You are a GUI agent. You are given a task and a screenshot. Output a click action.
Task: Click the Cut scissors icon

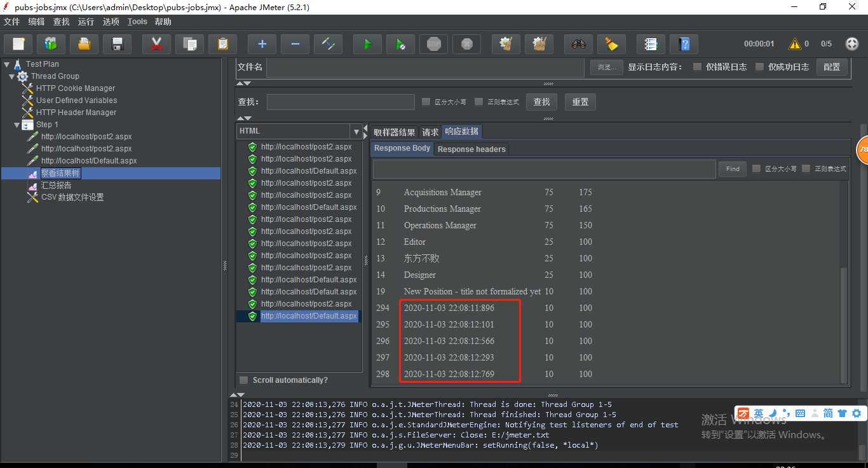[157, 44]
